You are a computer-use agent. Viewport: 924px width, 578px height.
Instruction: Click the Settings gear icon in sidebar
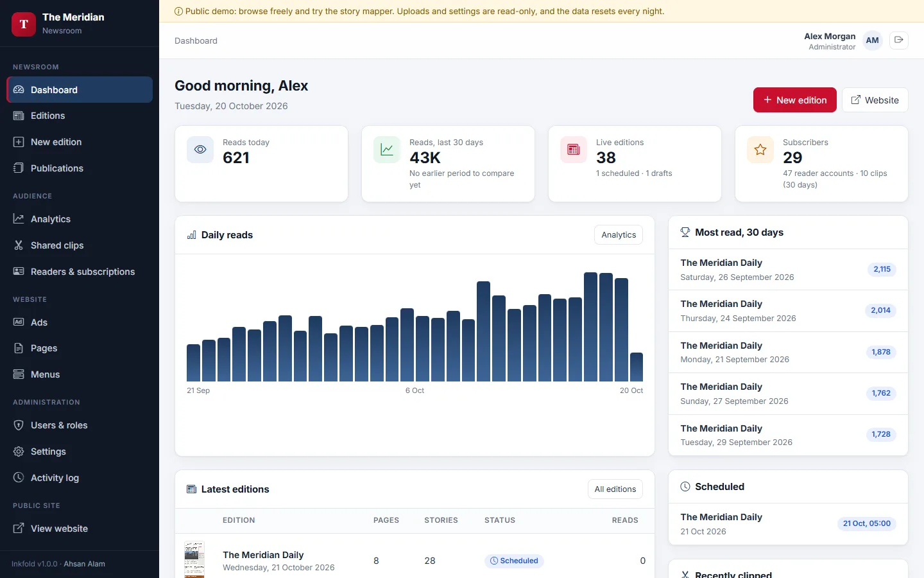click(x=19, y=451)
